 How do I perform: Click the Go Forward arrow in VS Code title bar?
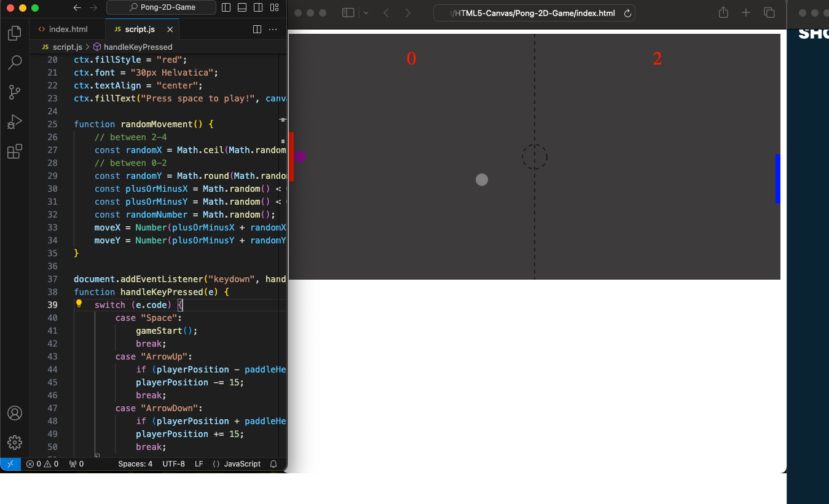93,8
